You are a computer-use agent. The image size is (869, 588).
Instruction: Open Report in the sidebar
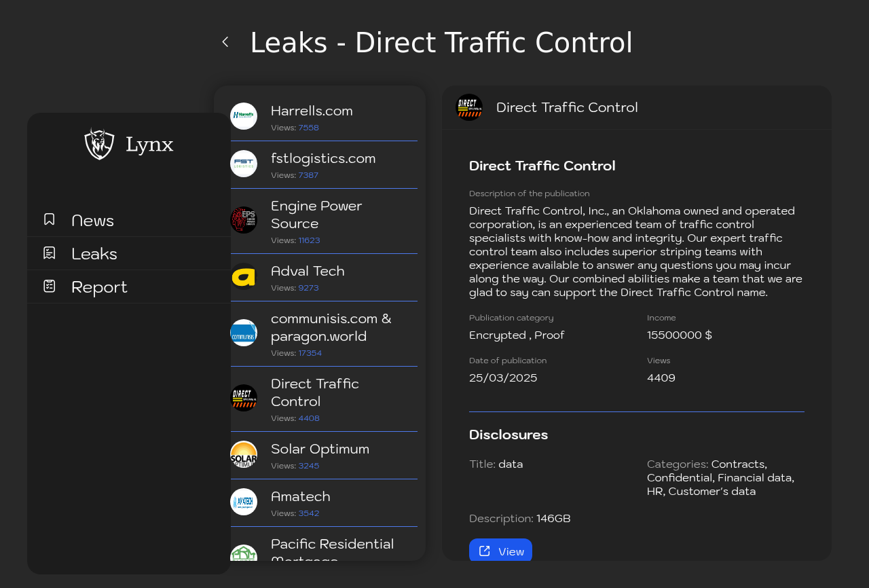pyautogui.click(x=129, y=287)
